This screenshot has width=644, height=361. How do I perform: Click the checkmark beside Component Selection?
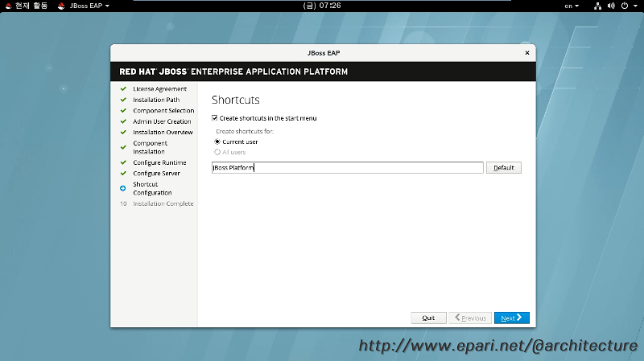coord(123,110)
